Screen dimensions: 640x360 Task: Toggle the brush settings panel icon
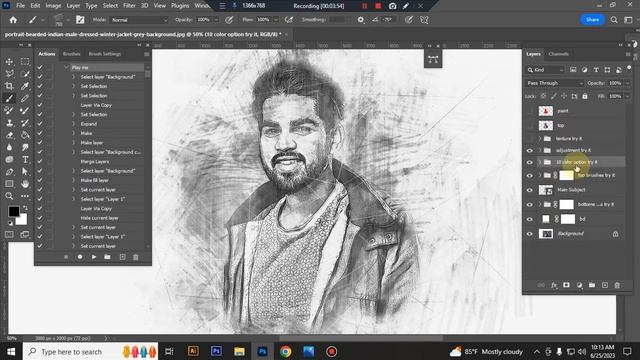80,20
